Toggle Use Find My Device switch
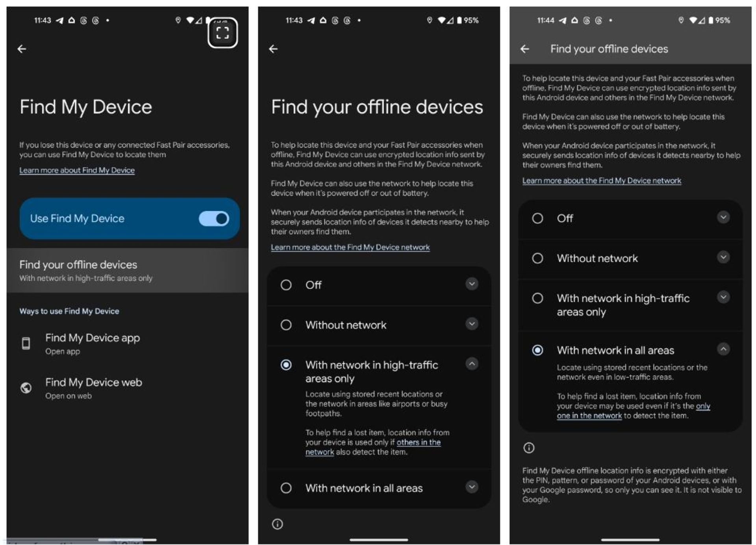Image resolution: width=756 pixels, height=545 pixels. pyautogui.click(x=214, y=218)
